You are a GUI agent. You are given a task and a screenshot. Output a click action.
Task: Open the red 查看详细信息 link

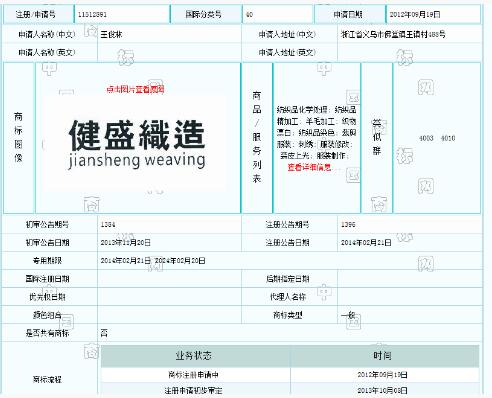pyautogui.click(x=309, y=167)
